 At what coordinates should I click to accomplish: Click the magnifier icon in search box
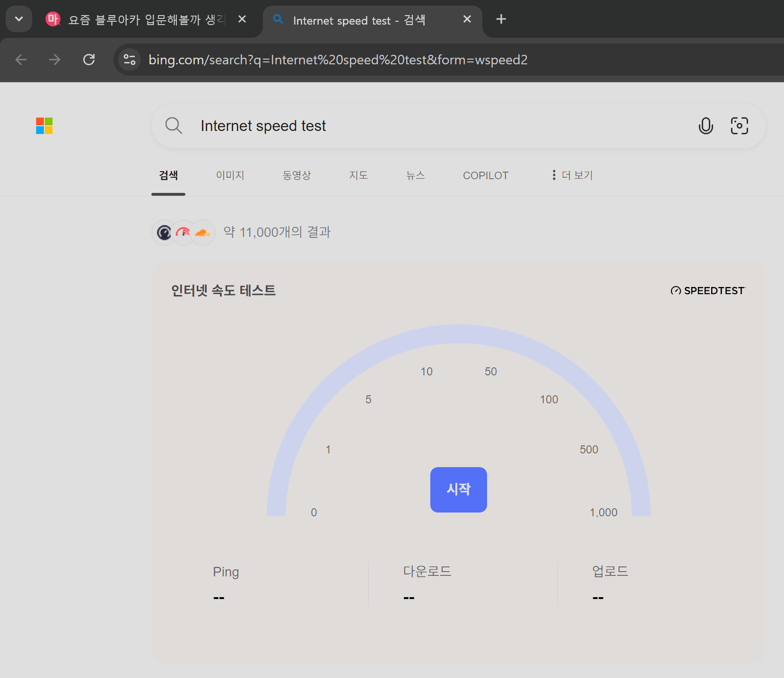tap(174, 126)
